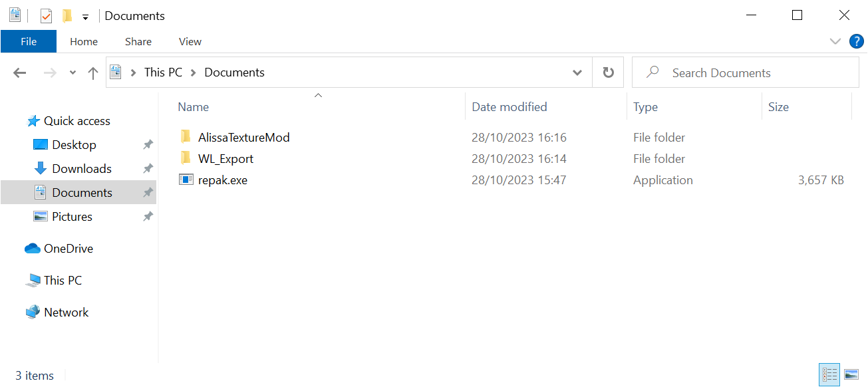Open the AlissaTextureMod folder
868x387 pixels.
tap(243, 138)
